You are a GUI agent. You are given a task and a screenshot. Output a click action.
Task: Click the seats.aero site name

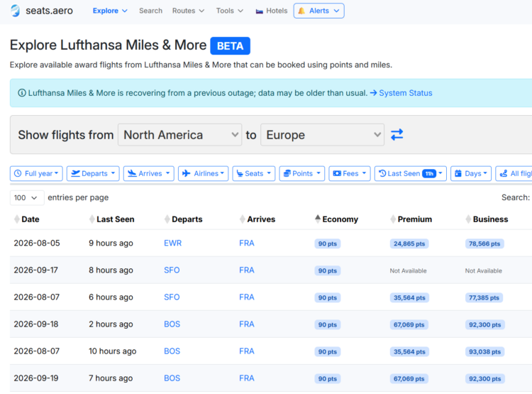[x=49, y=11]
